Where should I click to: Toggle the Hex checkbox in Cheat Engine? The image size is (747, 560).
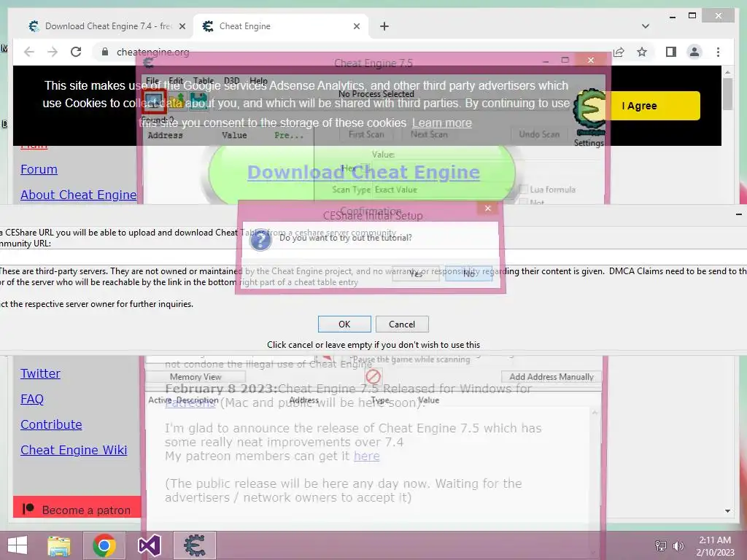point(366,168)
